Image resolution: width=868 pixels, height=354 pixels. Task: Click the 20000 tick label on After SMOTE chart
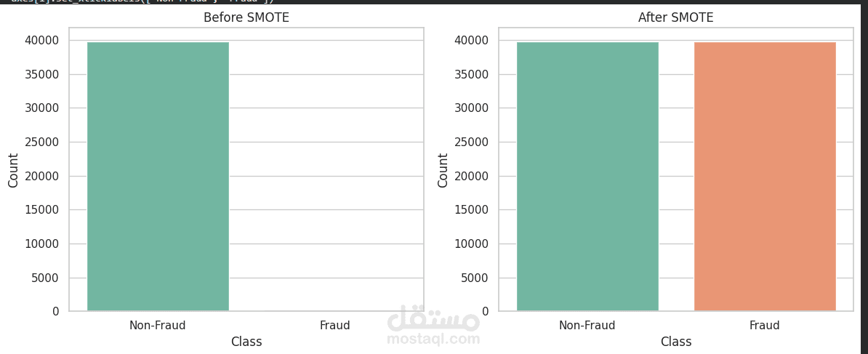[472, 176]
